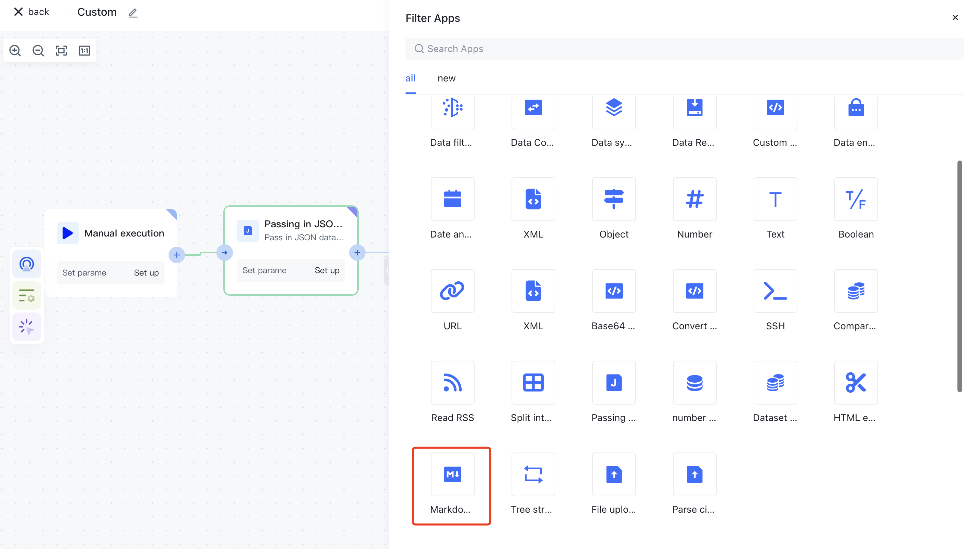Select the Markdown app icon
This screenshot has width=980, height=549.
(452, 474)
